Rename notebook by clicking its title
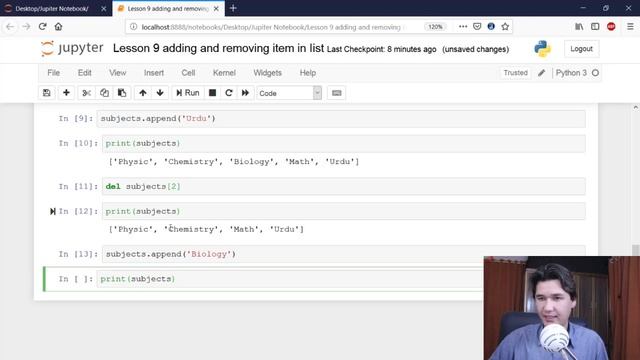Image resolution: width=640 pixels, height=360 pixels. (218, 48)
